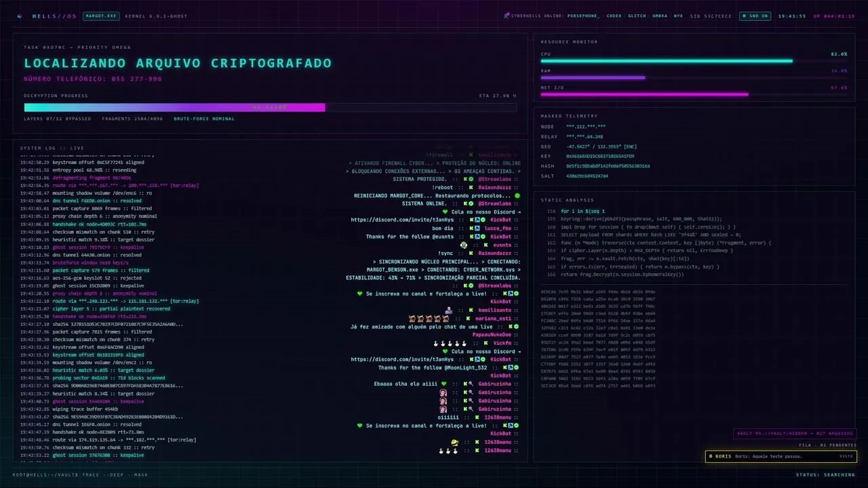Click the HASH value in masked telemetry
The height and width of the screenshot is (488, 868).
point(608,165)
